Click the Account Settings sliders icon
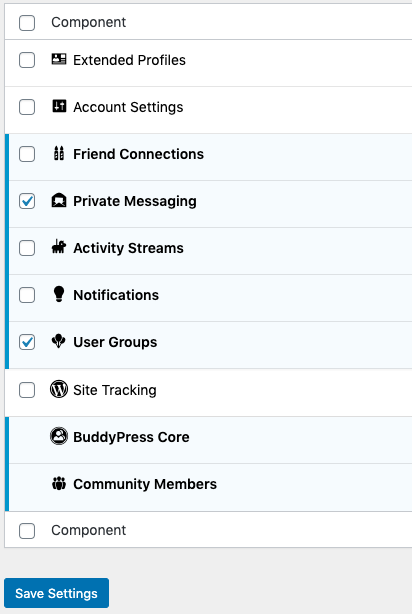Screen dimensions: 412x614 pos(59,106)
